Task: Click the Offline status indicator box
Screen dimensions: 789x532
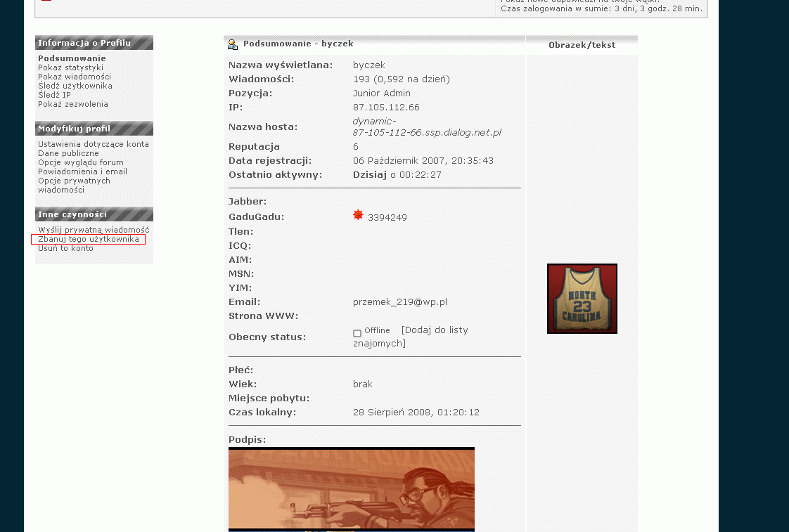Action: pyautogui.click(x=357, y=333)
